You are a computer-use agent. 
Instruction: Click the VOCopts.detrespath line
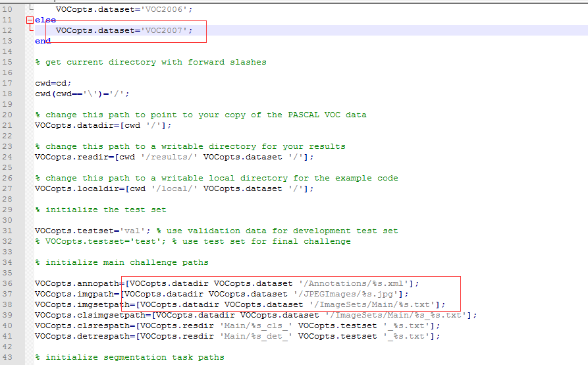[x=238, y=336]
